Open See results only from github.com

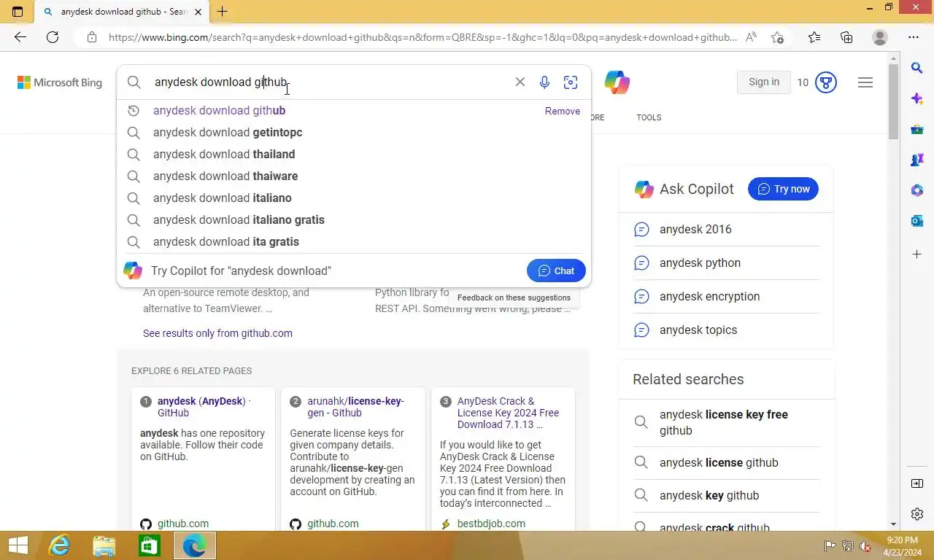click(217, 333)
